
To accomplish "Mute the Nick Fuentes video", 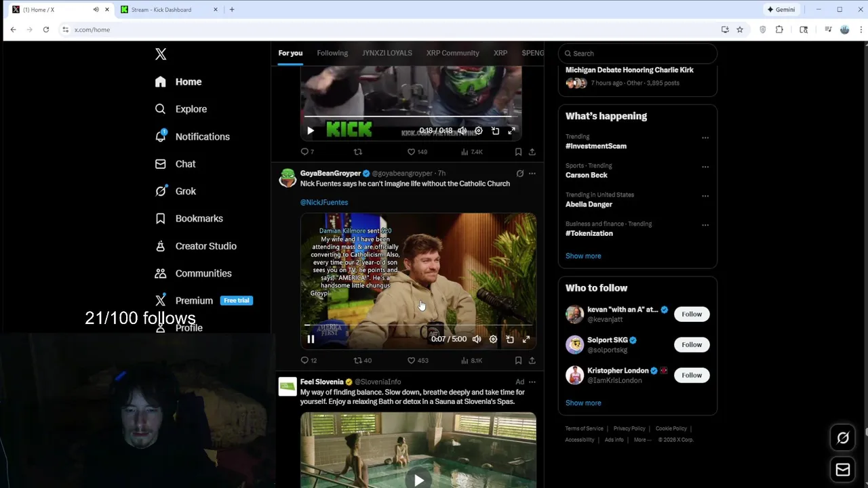I will click(477, 340).
